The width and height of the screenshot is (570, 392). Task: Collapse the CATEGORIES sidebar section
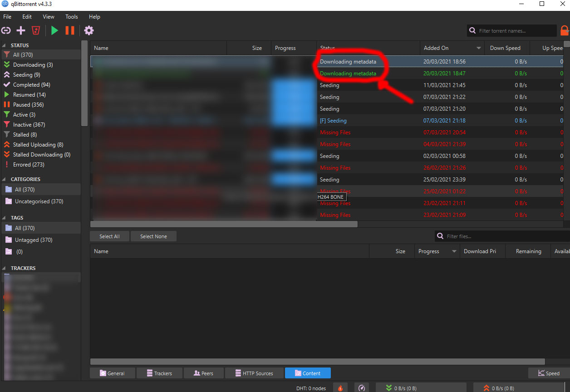click(x=4, y=179)
